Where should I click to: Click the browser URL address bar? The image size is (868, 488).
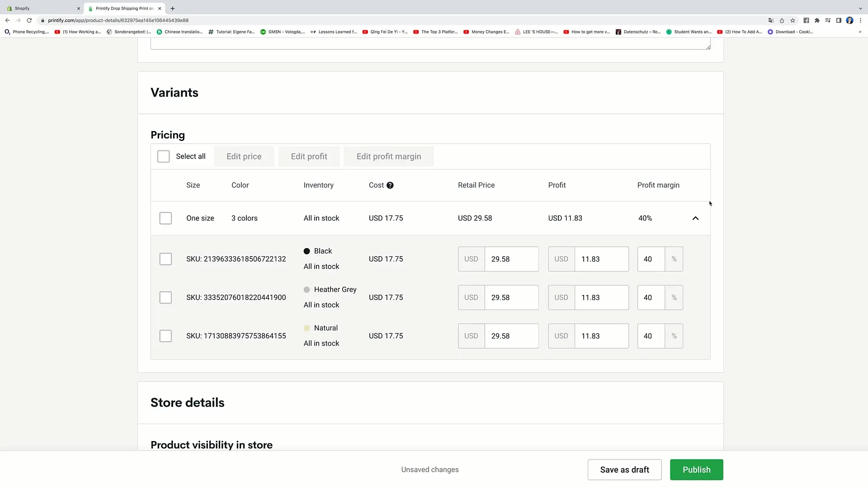pos(402,20)
